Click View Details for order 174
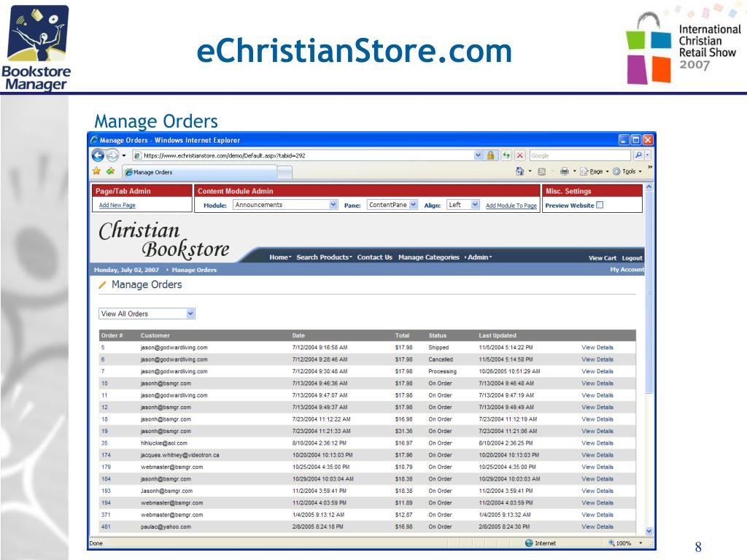The height and width of the screenshot is (560, 747). pos(597,455)
